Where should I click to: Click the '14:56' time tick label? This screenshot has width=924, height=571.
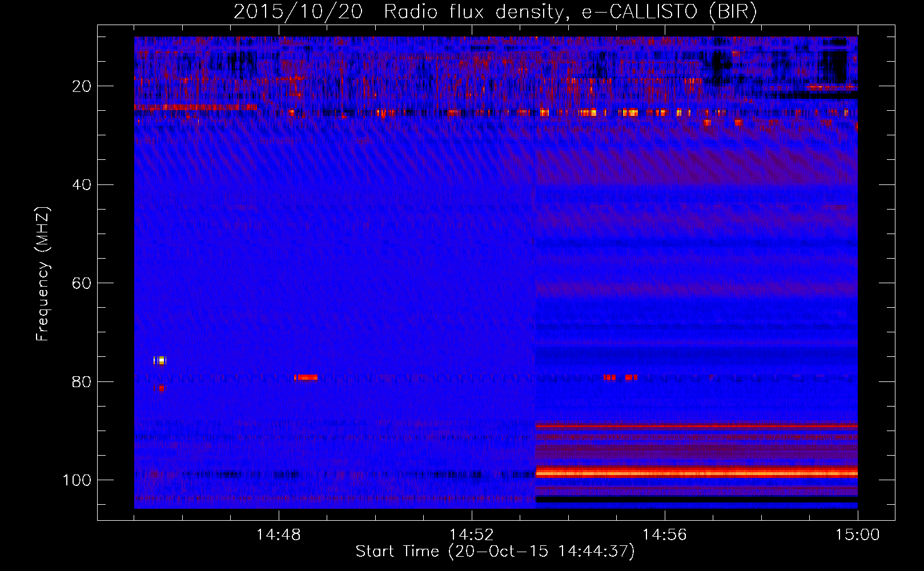point(665,534)
